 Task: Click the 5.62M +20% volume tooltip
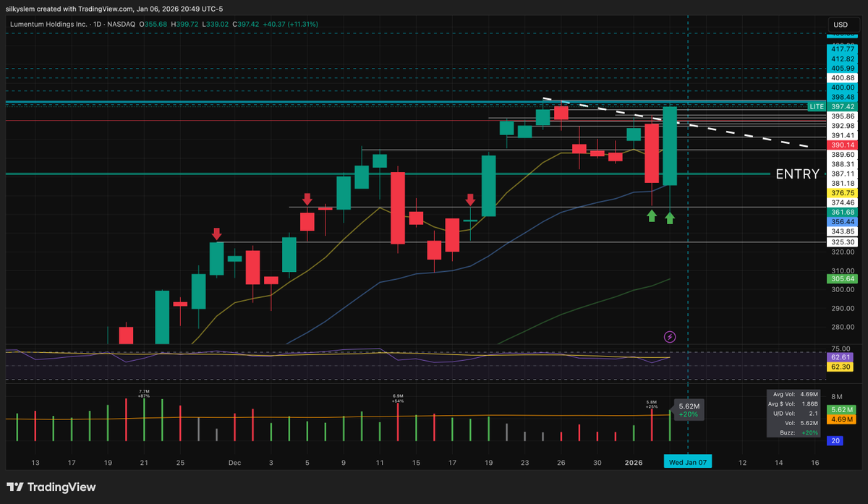pos(688,410)
